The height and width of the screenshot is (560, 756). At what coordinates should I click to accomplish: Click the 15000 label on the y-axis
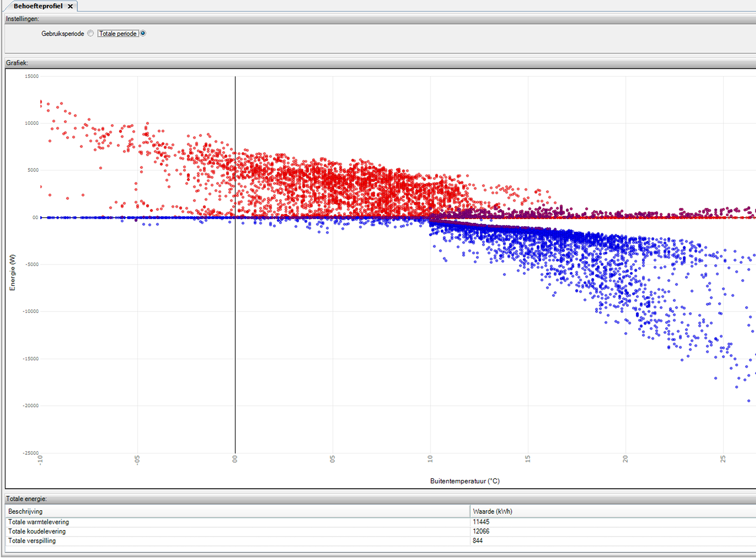[32, 76]
